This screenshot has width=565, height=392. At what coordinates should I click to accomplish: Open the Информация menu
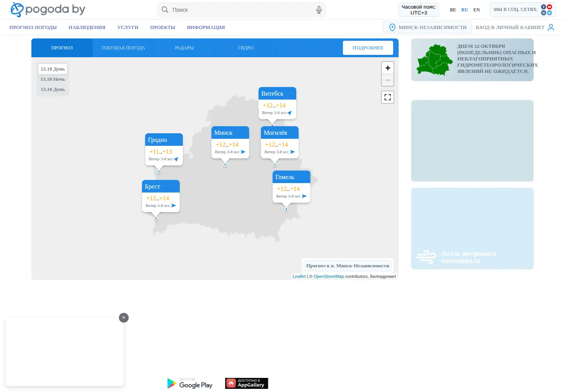click(206, 27)
